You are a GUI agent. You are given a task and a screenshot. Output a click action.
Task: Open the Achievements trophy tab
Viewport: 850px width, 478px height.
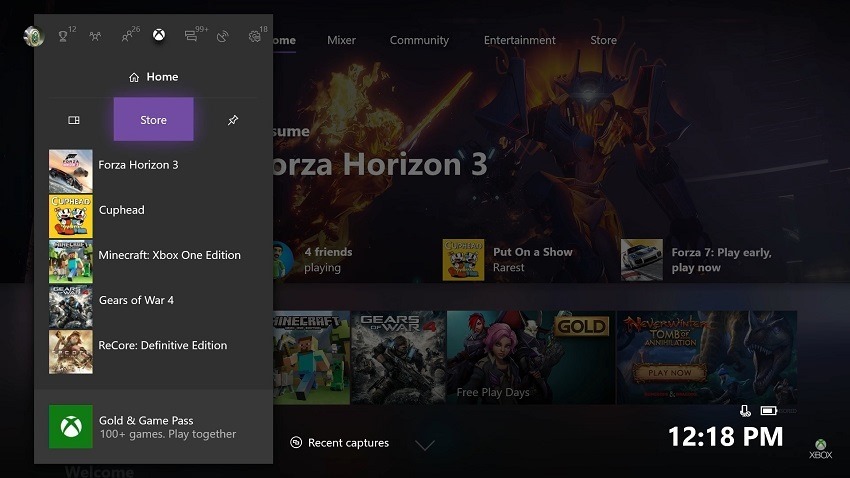pos(63,36)
